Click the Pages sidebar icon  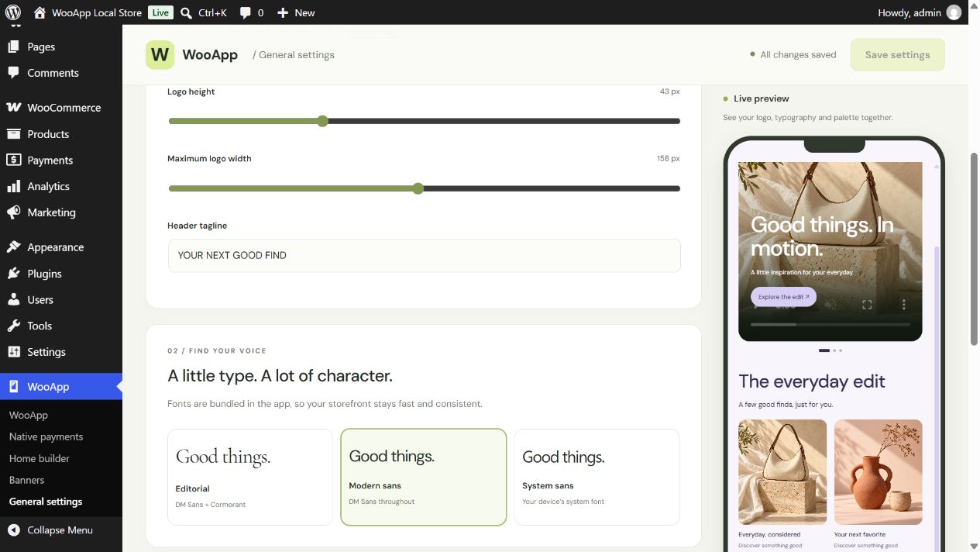pyautogui.click(x=13, y=47)
